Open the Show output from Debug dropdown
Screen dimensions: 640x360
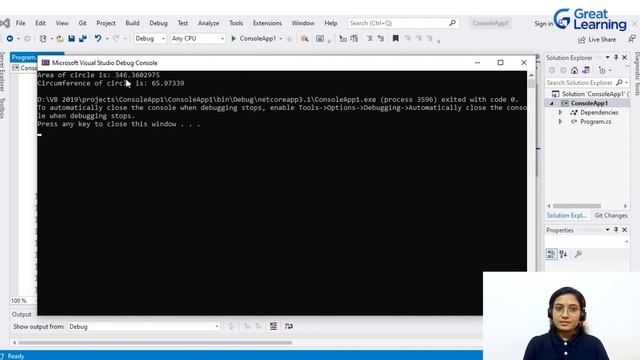(143, 327)
